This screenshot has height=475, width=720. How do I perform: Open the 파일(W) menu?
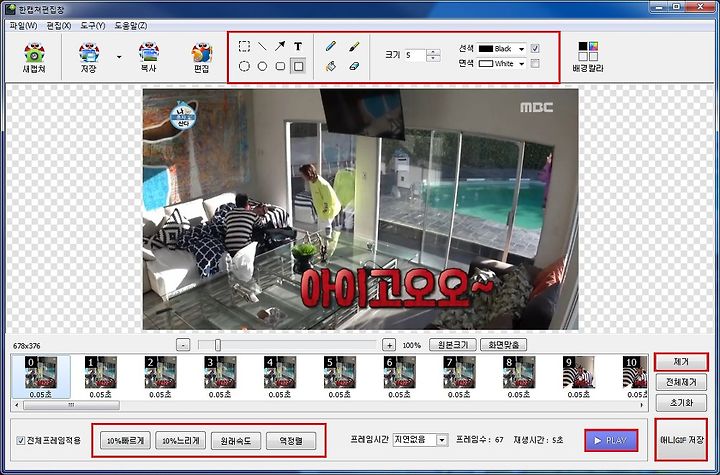[23, 26]
